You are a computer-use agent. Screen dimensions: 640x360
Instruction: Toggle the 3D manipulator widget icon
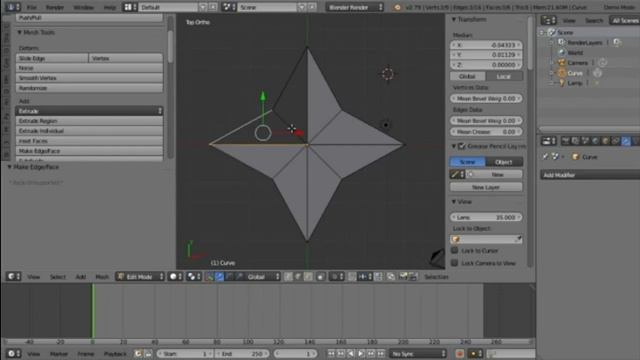coord(210,276)
